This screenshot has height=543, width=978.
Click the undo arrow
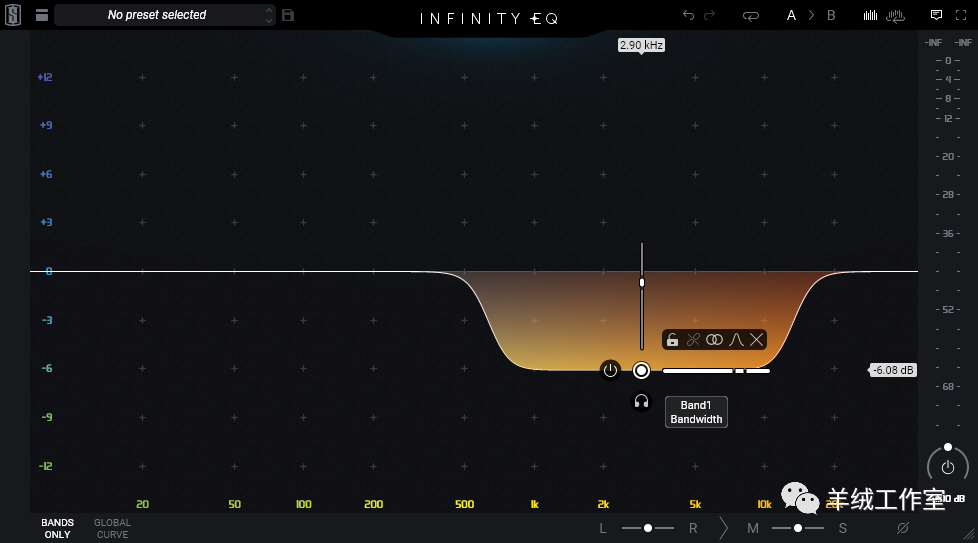click(688, 15)
